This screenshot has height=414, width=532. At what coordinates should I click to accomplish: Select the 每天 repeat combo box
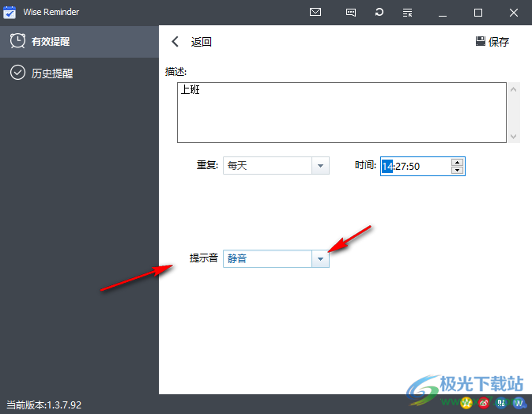pos(276,166)
